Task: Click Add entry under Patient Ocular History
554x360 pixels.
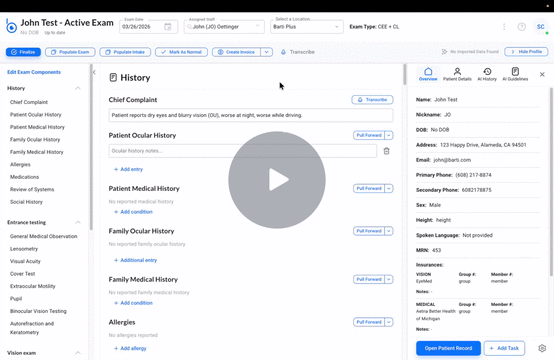Action: [128, 169]
